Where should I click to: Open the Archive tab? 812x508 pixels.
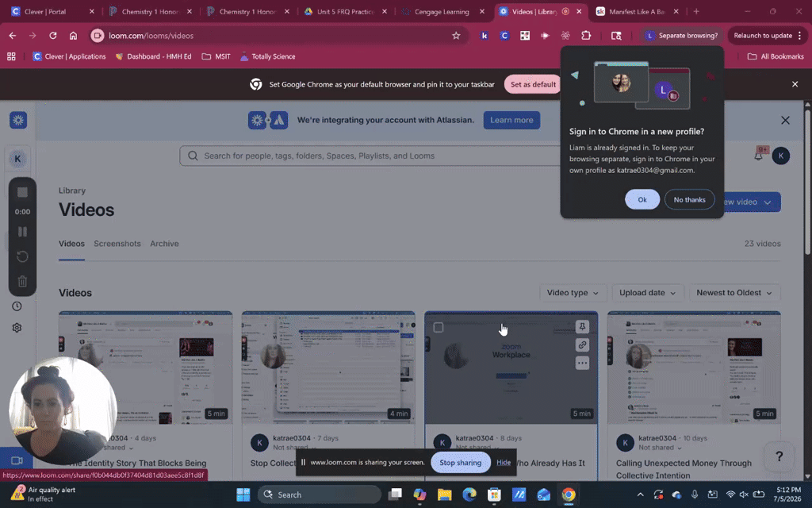(164, 244)
